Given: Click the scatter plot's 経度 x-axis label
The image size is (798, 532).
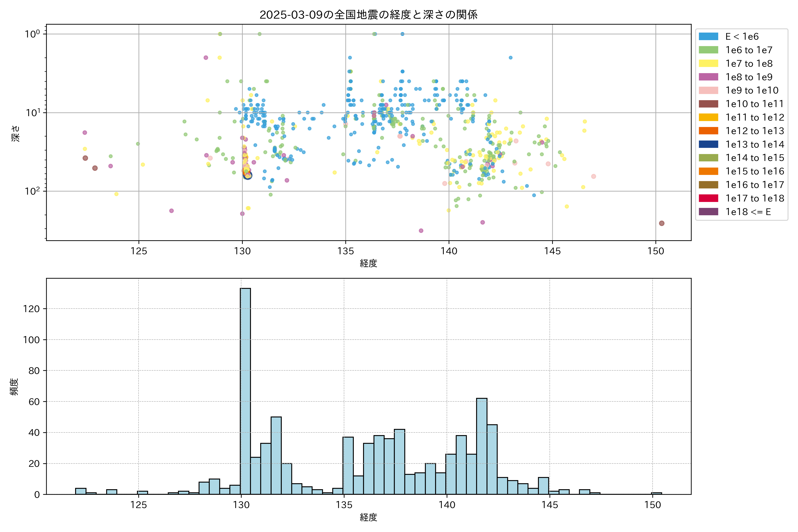Looking at the screenshot, I should (368, 263).
